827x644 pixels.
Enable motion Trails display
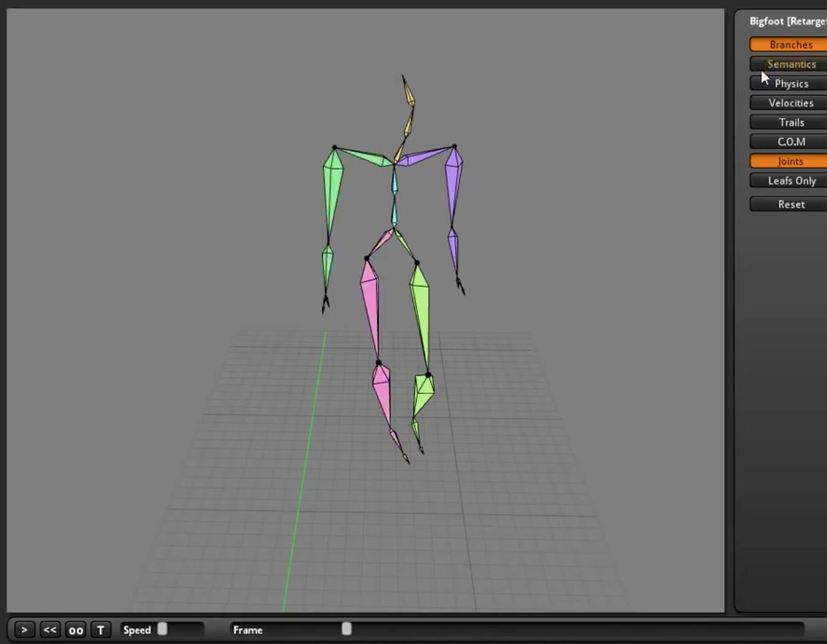[790, 122]
